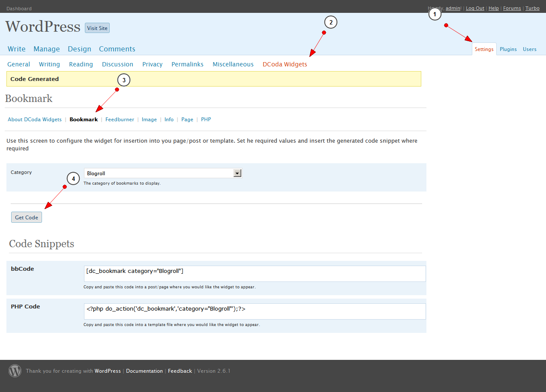Open the WordPress link in footer
546x392 pixels.
(108, 371)
